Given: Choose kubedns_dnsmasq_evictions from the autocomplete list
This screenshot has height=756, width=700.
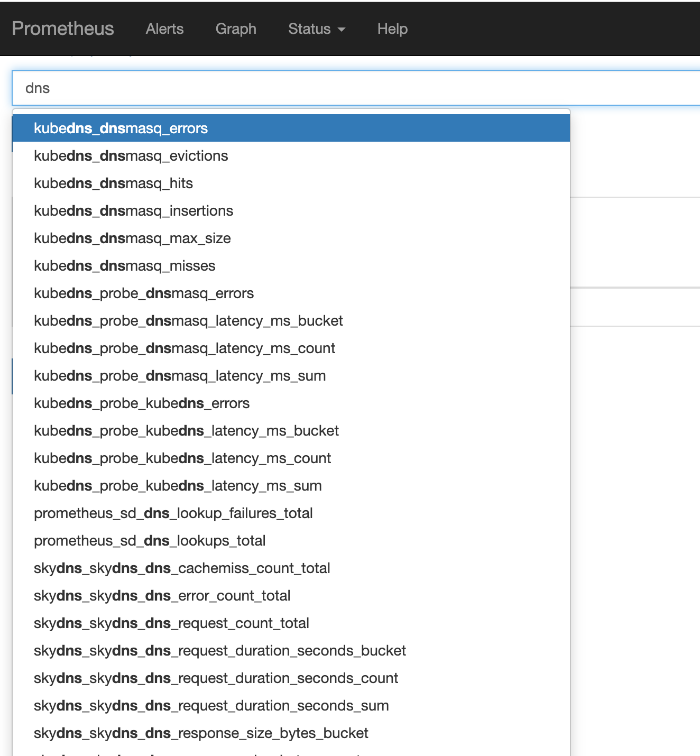Looking at the screenshot, I should click(x=291, y=155).
